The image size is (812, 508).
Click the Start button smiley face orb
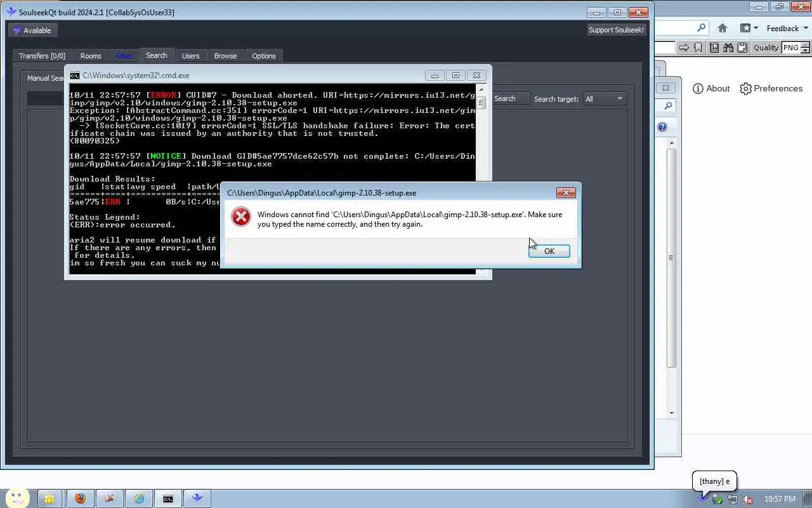pyautogui.click(x=17, y=498)
